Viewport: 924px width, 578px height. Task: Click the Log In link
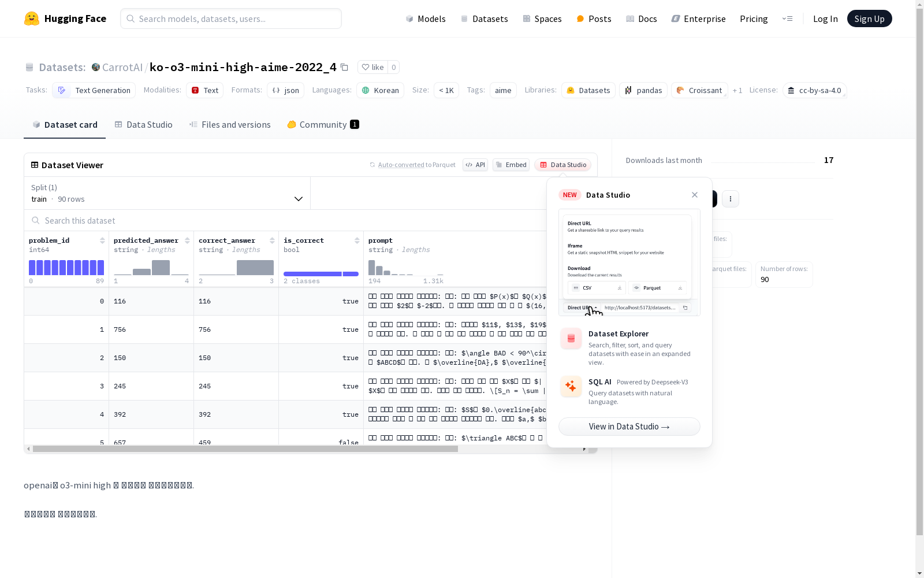pos(825,18)
